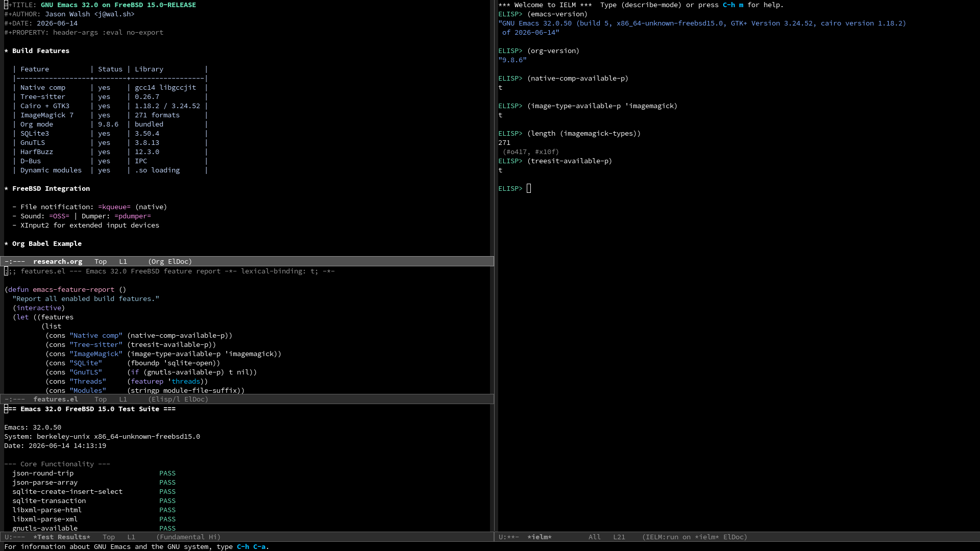Image resolution: width=980 pixels, height=551 pixels.
Task: Click the 271 formats library cell
Action: pyautogui.click(x=157, y=115)
